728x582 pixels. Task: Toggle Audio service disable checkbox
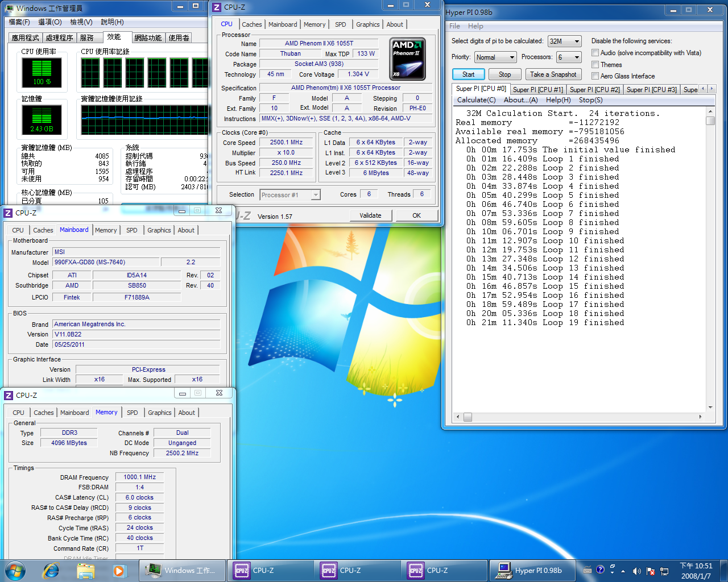[595, 53]
